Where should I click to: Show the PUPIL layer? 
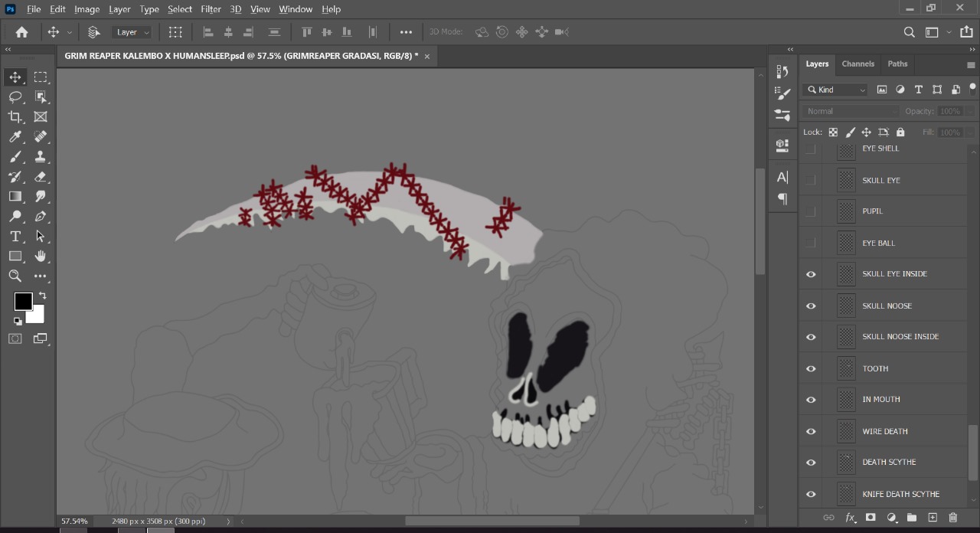coord(811,211)
